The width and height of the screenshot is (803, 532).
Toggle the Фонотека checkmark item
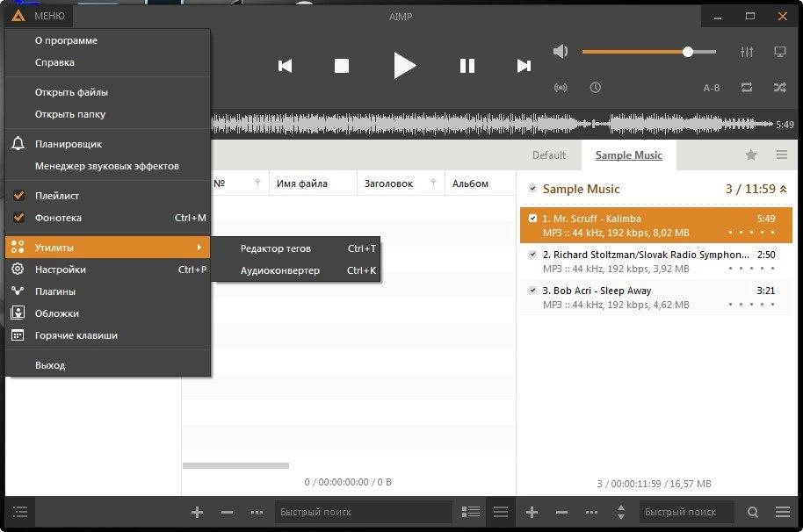(x=107, y=218)
